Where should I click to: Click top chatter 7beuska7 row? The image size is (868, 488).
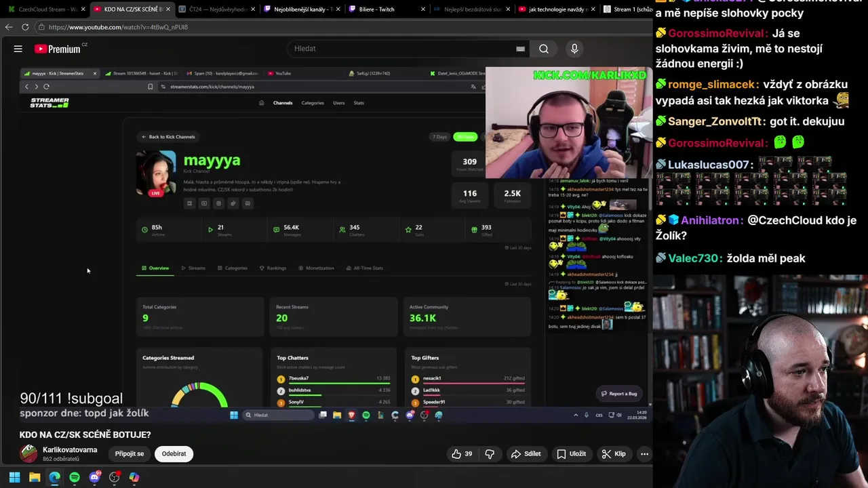point(333,379)
